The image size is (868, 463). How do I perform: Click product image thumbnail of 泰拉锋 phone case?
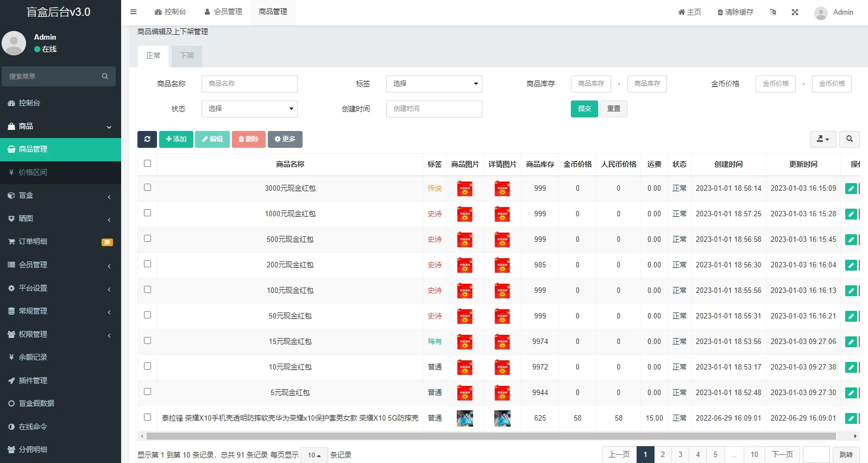(464, 418)
